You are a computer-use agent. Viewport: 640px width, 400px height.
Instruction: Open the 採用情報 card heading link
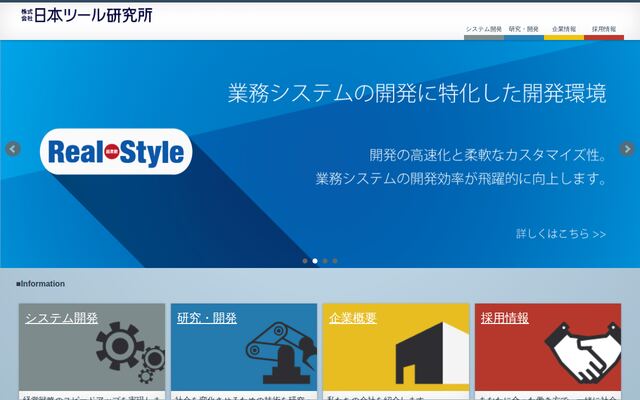pos(505,318)
